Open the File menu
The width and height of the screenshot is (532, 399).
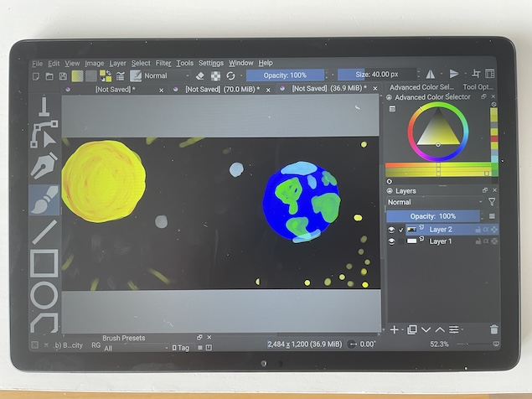click(x=38, y=64)
